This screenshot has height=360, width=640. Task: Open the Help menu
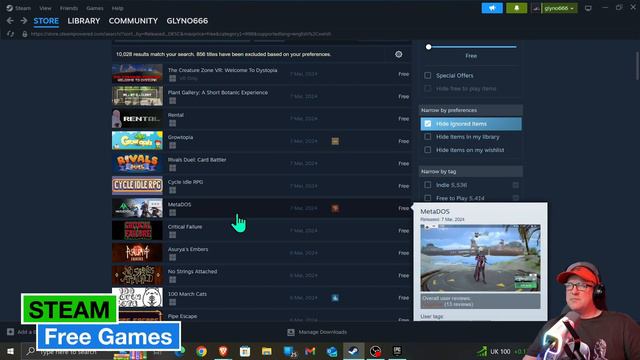[x=118, y=8]
